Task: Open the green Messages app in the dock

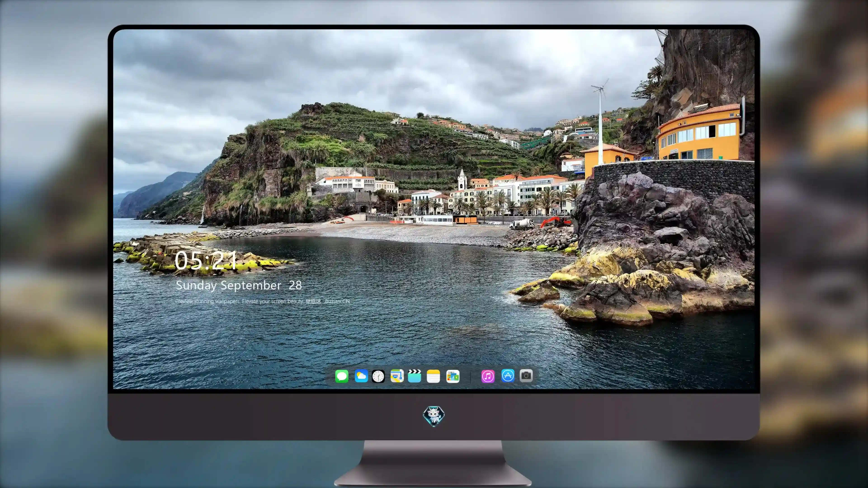Action: [342, 376]
